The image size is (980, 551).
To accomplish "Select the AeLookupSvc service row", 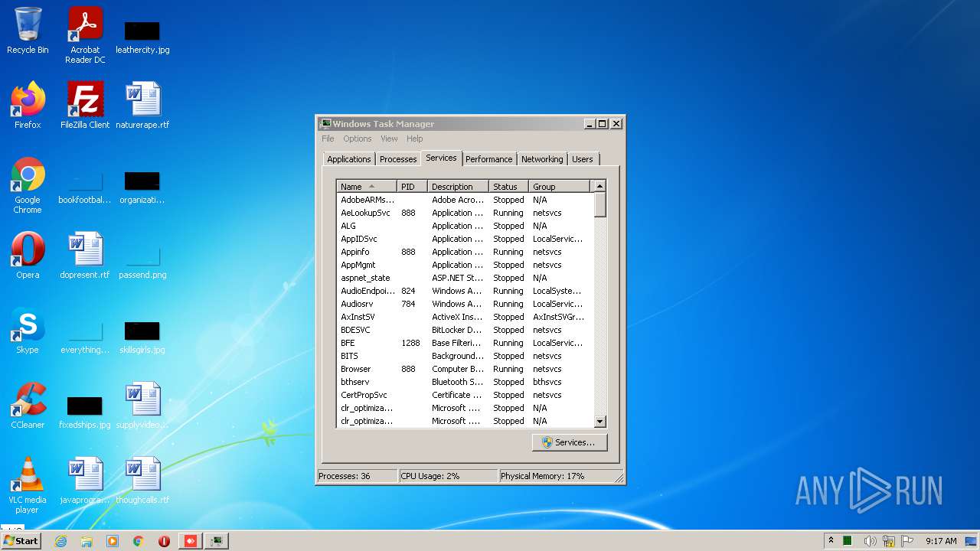I will [x=465, y=213].
